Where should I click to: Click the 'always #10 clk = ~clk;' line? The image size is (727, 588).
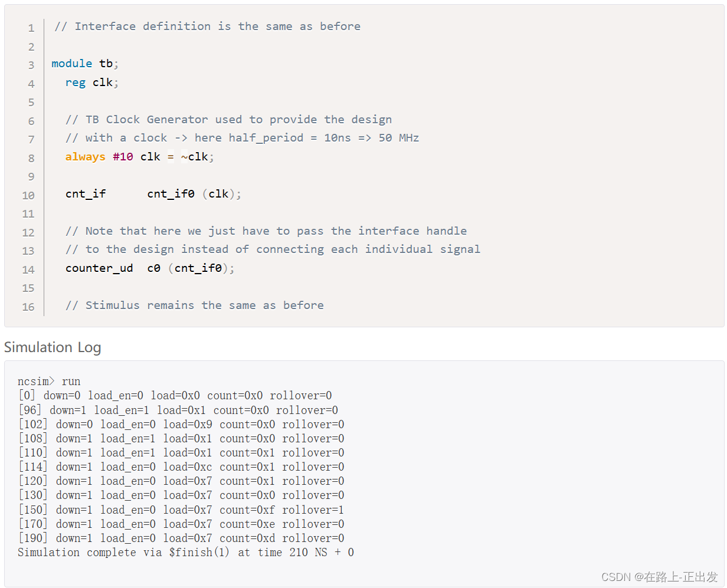[140, 157]
